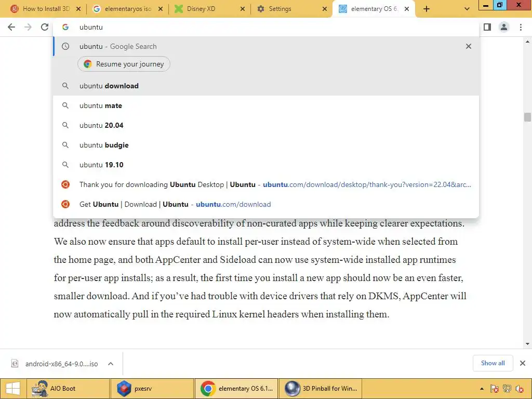Click the magnifier icon beside 'ubuntu 20.04'
Viewport: 532px width, 399px height.
65,125
